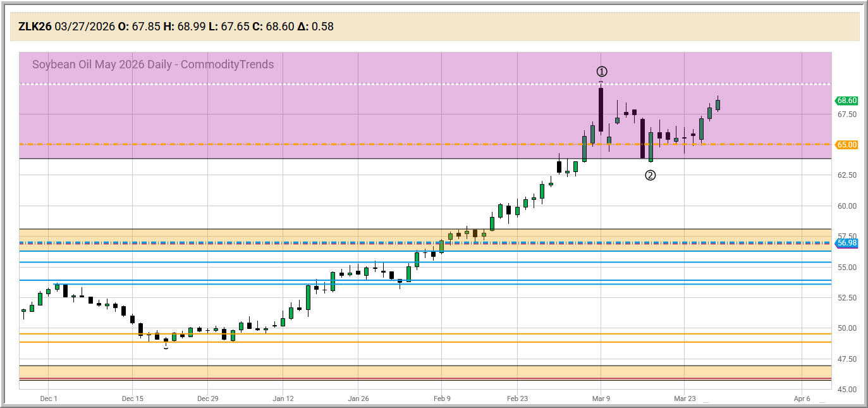Click the most recent green candlestick
The height and width of the screenshot is (408, 868).
(718, 104)
